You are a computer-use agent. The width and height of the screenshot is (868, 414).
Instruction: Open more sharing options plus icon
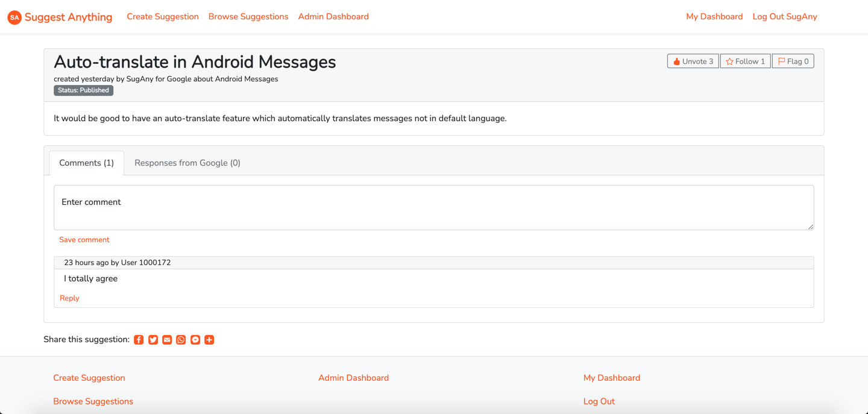pos(209,340)
